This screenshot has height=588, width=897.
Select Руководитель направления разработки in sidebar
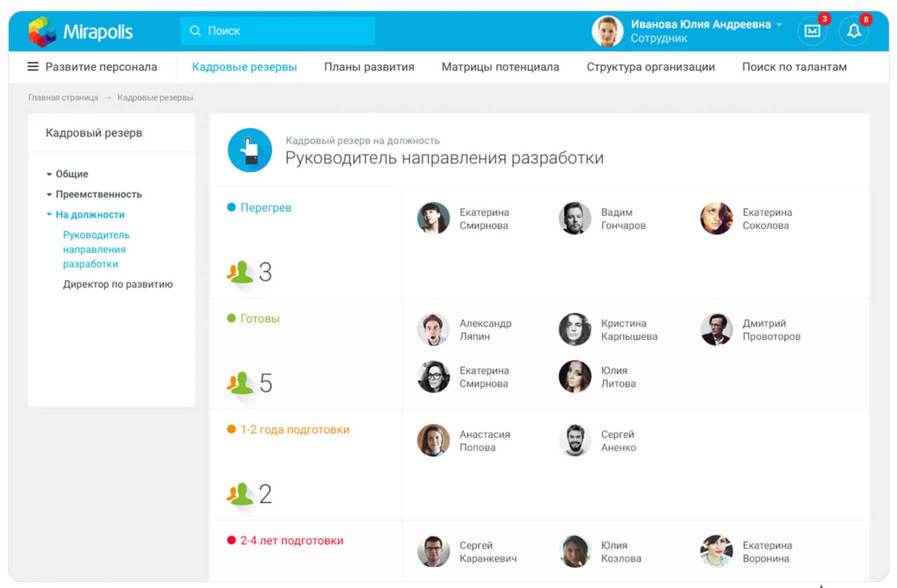tap(97, 250)
